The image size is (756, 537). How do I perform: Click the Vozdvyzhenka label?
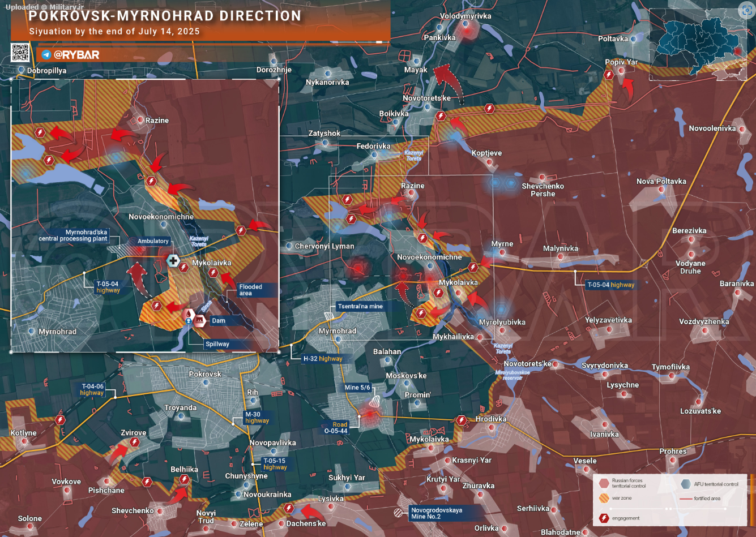point(704,321)
